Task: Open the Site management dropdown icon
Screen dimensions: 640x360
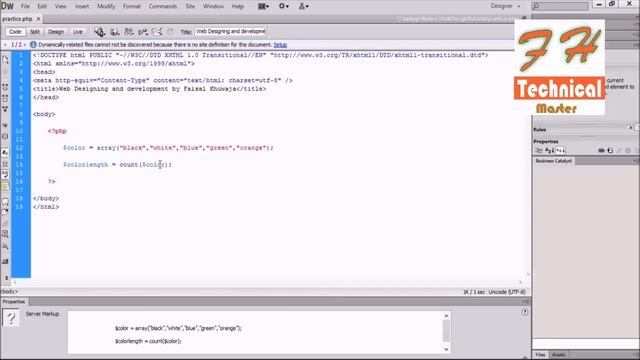Action: pyautogui.click(x=304, y=6)
